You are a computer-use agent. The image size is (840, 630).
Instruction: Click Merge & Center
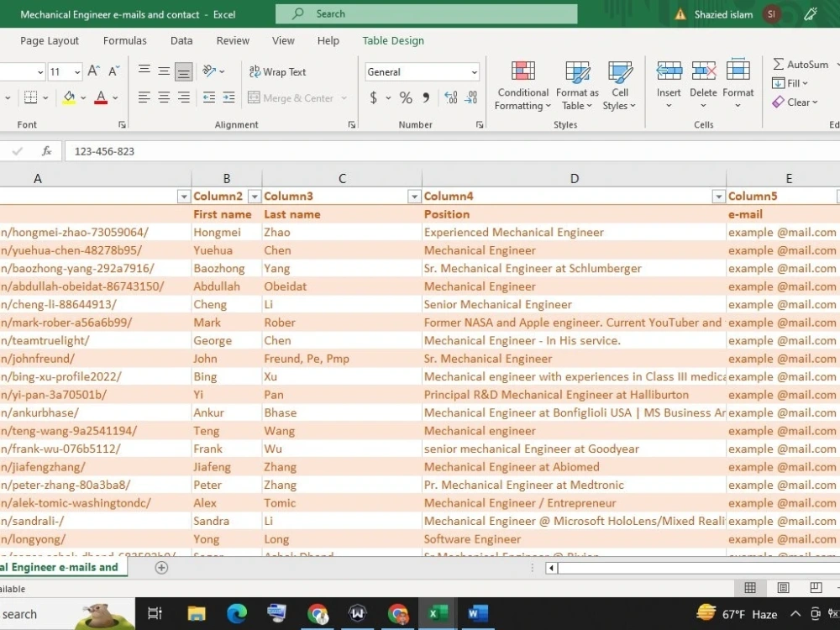coord(291,98)
